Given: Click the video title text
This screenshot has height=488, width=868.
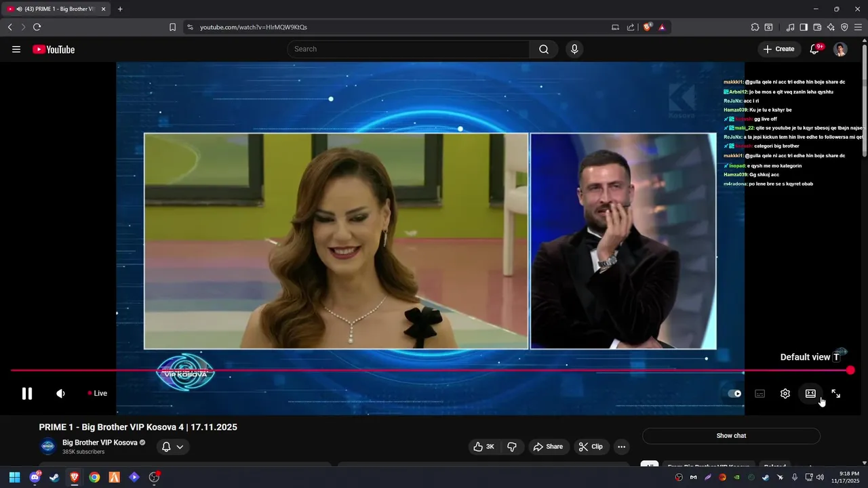Looking at the screenshot, I should (138, 427).
